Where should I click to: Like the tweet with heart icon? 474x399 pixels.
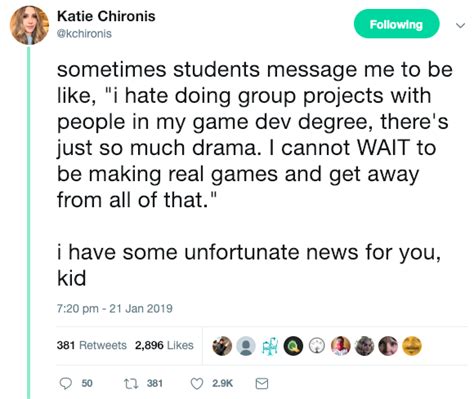tap(197, 384)
